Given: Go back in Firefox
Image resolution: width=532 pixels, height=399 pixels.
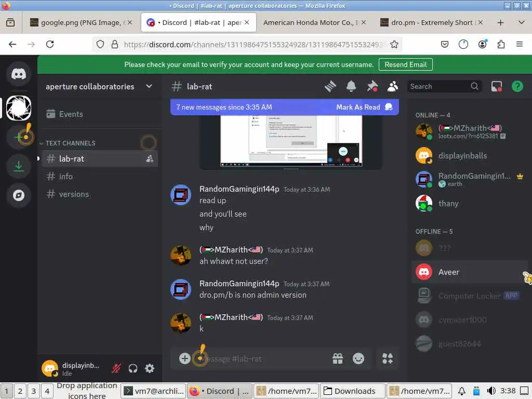Looking at the screenshot, I should click(x=12, y=45).
